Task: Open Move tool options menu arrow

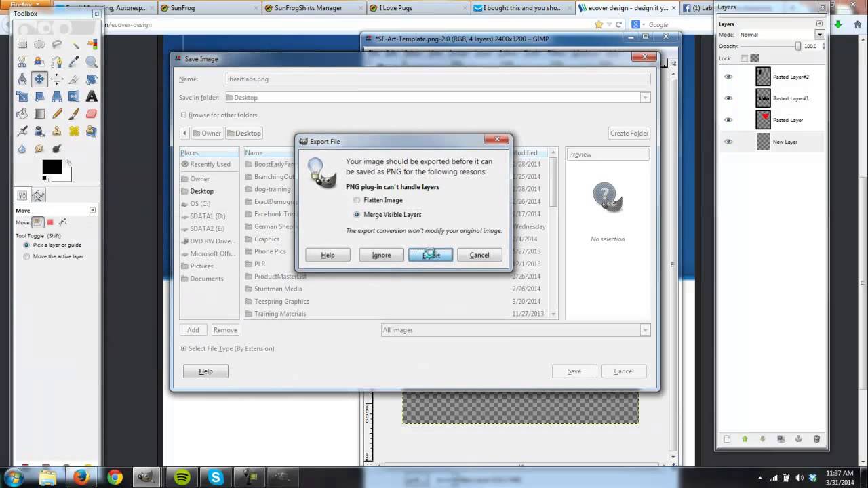Action: coord(92,210)
